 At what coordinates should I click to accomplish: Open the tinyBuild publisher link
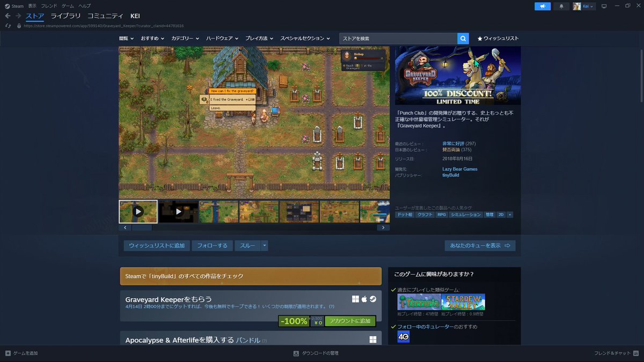(451, 175)
